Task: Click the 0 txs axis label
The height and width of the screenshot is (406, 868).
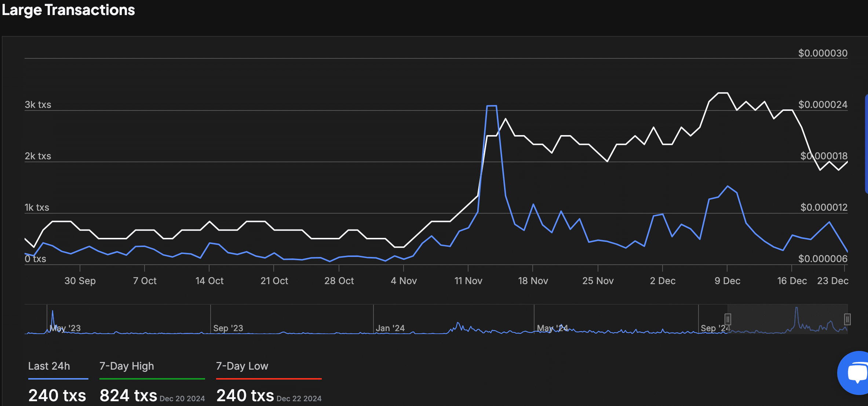Action: click(x=35, y=259)
